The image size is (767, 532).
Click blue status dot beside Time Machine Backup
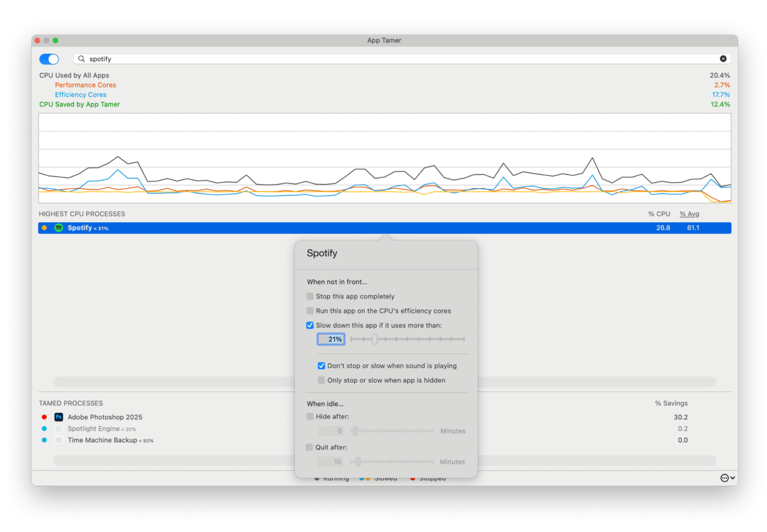44,440
